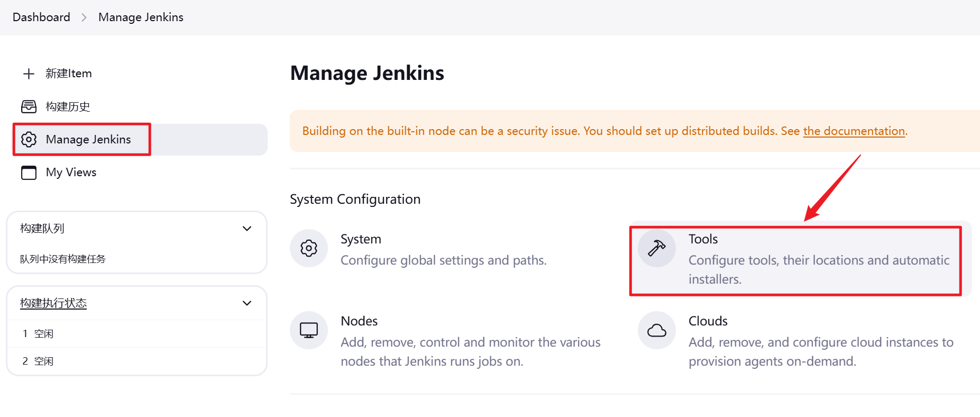Collapse the 构建队列 panel chevron
Image resolution: width=980 pixels, height=417 pixels.
(247, 229)
